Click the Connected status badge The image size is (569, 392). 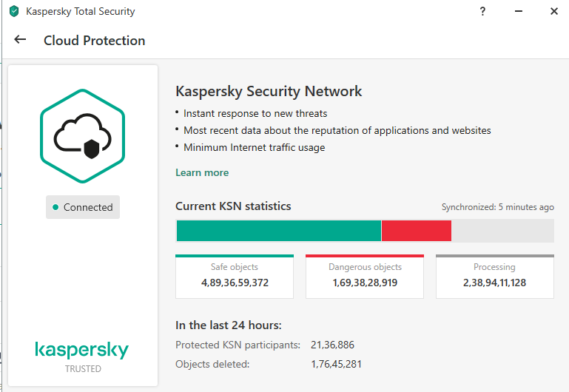[x=83, y=207]
